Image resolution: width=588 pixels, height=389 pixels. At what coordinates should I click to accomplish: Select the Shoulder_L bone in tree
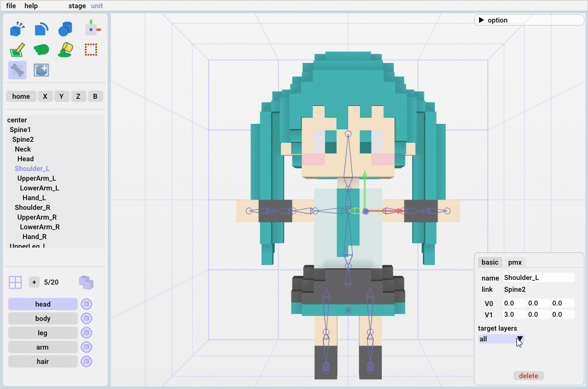tap(32, 169)
